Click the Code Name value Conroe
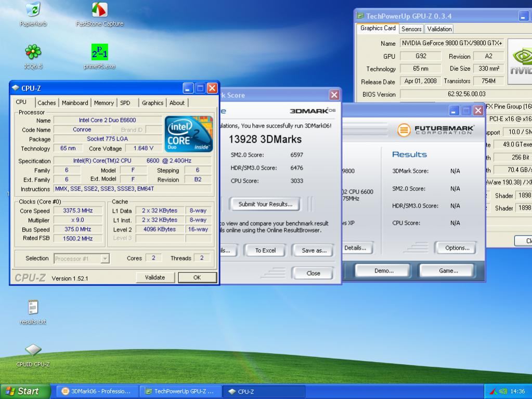Screen dimensions: 532x399 [x=82, y=130]
